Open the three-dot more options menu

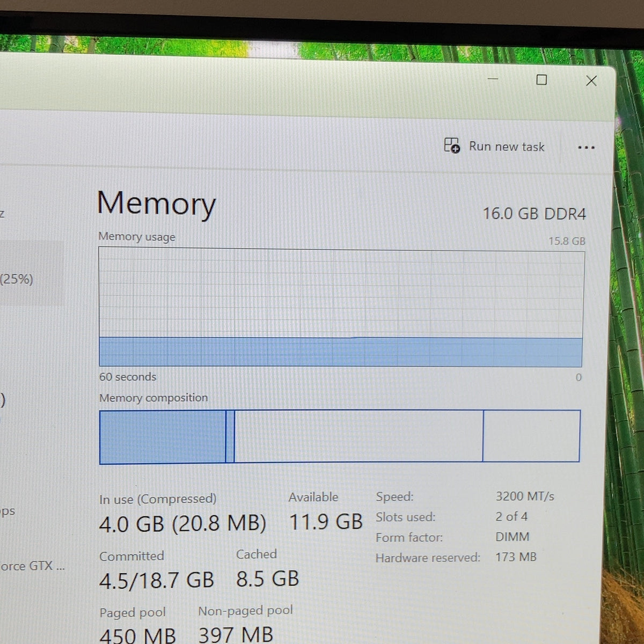point(586,148)
